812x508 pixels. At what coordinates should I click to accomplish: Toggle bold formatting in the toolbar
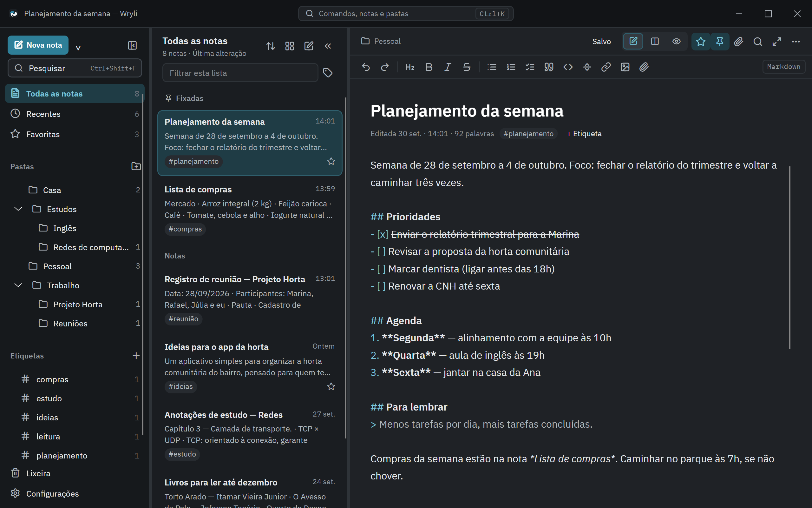tap(429, 67)
